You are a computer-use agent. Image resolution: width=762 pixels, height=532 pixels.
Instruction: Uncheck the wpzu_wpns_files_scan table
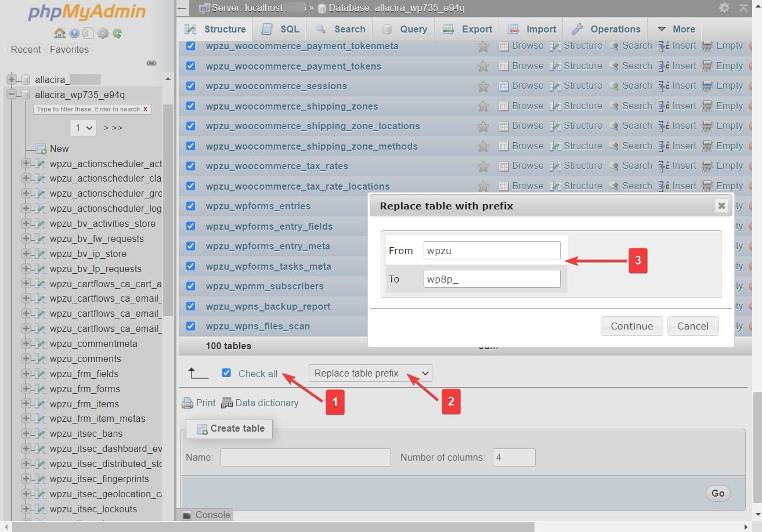point(190,326)
